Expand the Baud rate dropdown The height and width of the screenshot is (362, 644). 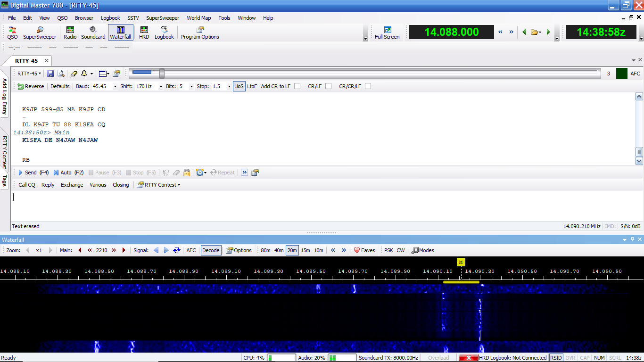115,87
